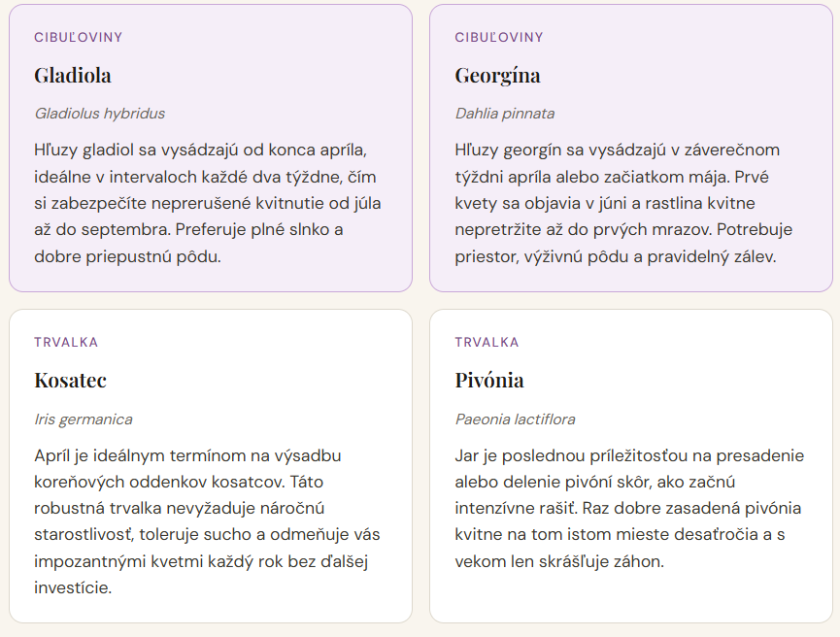Click the Dahlia pinnata subtitle
The height and width of the screenshot is (637, 840).
click(x=505, y=114)
